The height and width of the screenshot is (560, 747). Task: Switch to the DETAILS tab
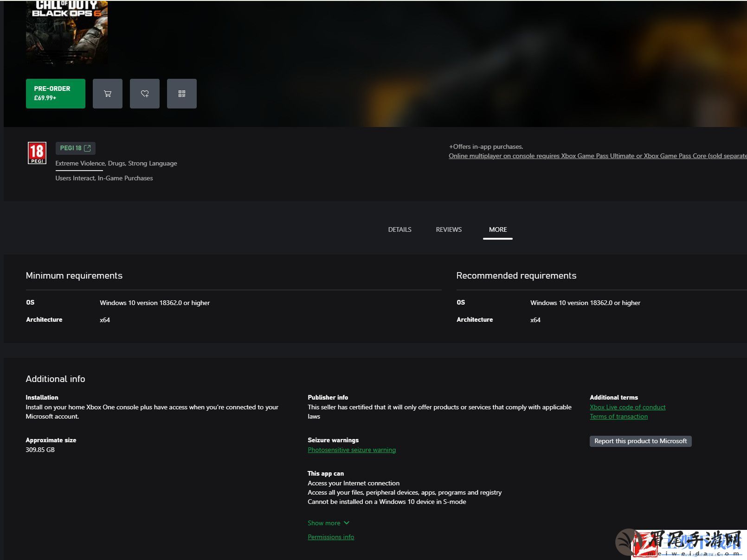click(399, 229)
